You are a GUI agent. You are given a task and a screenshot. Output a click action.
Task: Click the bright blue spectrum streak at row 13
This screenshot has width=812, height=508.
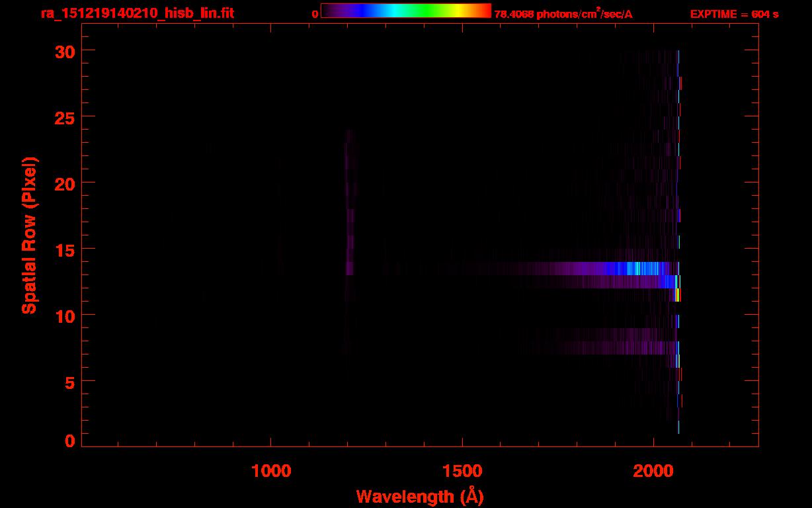tap(635, 268)
